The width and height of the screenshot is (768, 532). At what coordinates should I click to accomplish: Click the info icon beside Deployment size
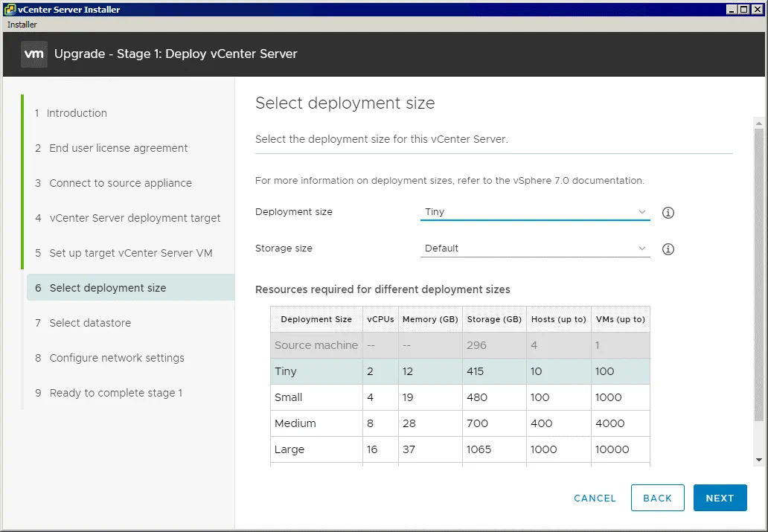point(668,213)
